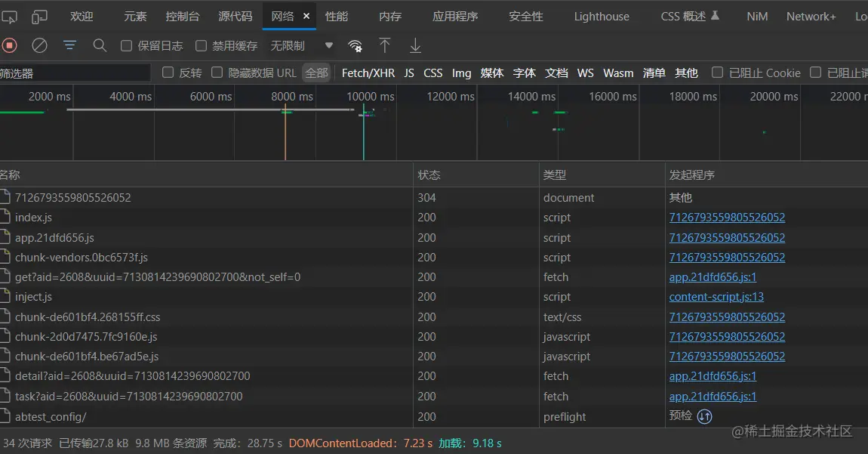Check 隐藏数据 URL checkbox
Viewport: 868px width, 454px height.
tap(217, 73)
